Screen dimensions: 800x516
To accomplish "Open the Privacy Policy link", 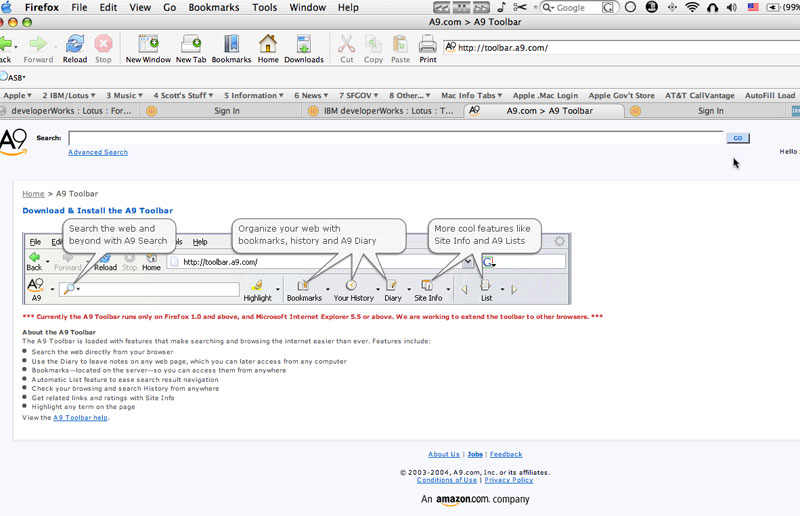I will coord(509,480).
